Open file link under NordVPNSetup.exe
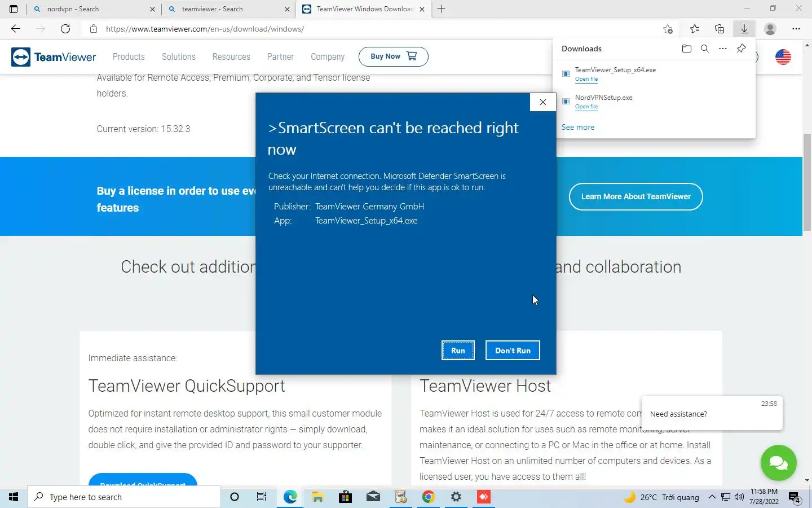This screenshot has height=508, width=812. point(586,107)
